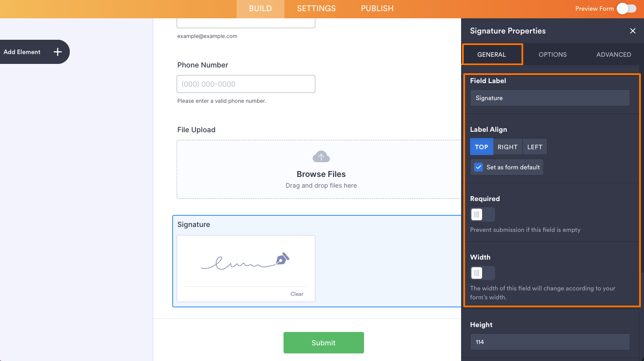Screen dimensions: 644x361
Task: Click the email input field above example@example.com
Action: pos(246,23)
